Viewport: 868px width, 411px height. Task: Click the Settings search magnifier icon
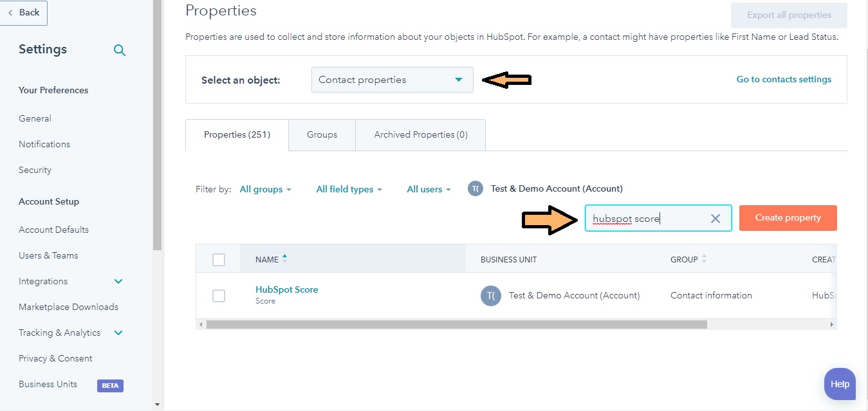point(120,50)
